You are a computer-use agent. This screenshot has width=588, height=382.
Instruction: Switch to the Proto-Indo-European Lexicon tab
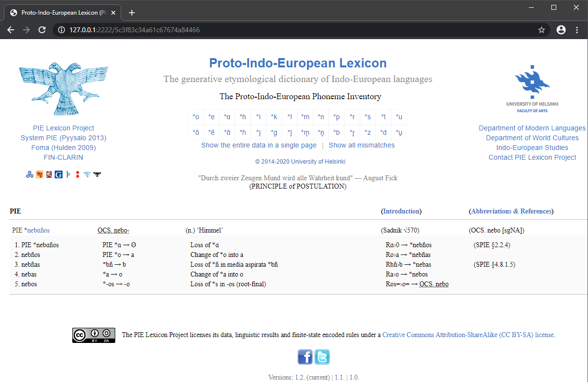(63, 12)
